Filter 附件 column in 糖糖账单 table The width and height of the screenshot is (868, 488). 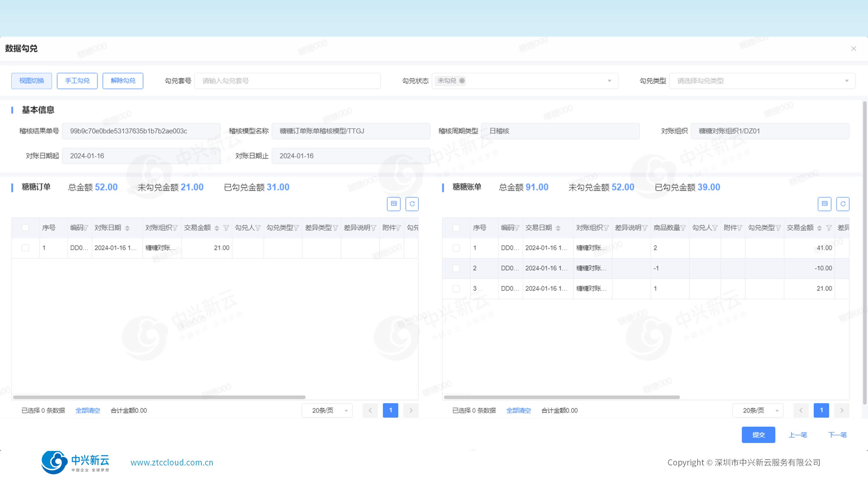(x=740, y=228)
